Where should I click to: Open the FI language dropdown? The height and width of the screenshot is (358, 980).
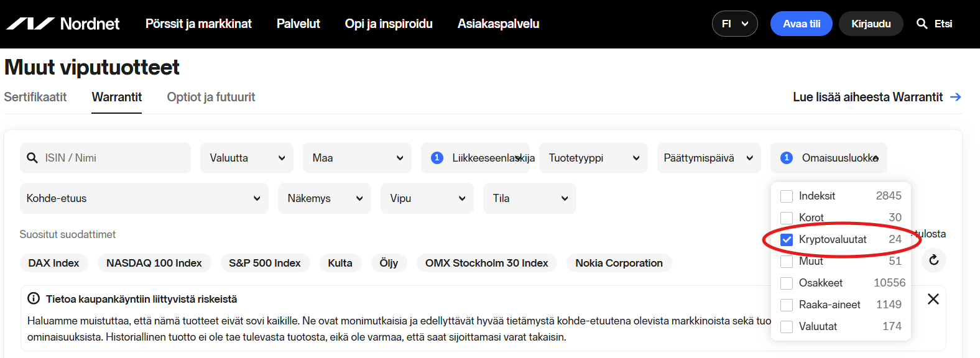(x=735, y=24)
